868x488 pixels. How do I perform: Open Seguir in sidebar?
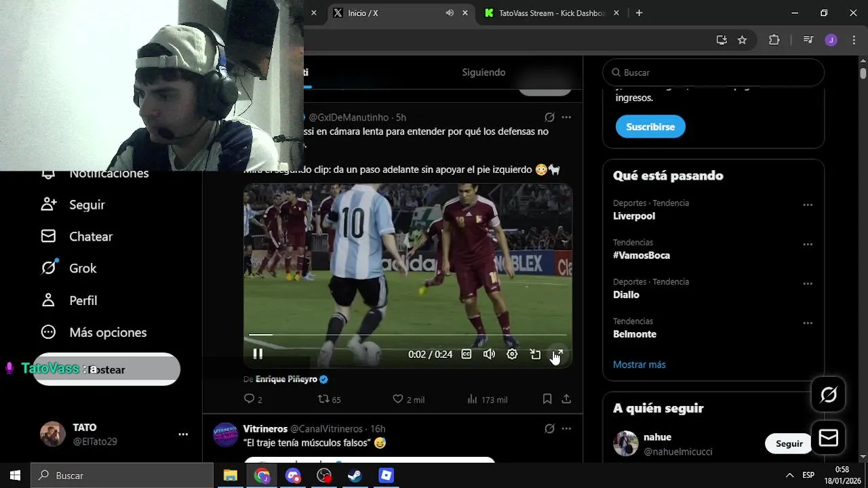73,205
